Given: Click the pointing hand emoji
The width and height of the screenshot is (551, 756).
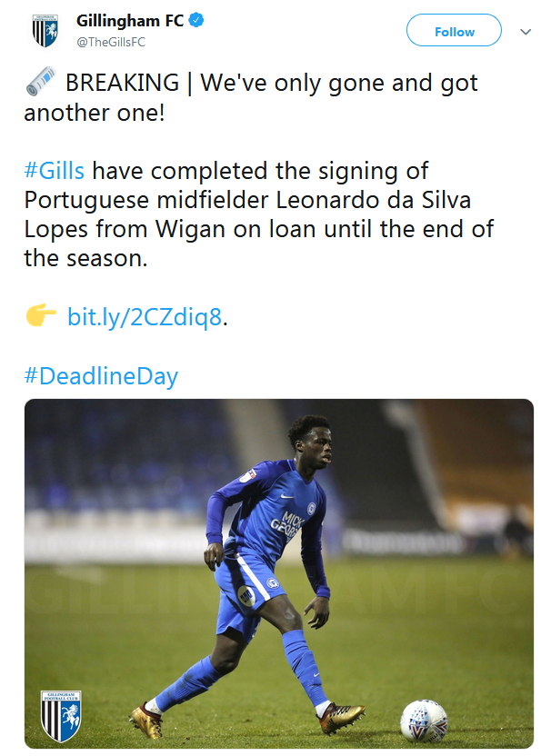Looking at the screenshot, I should click(41, 317).
